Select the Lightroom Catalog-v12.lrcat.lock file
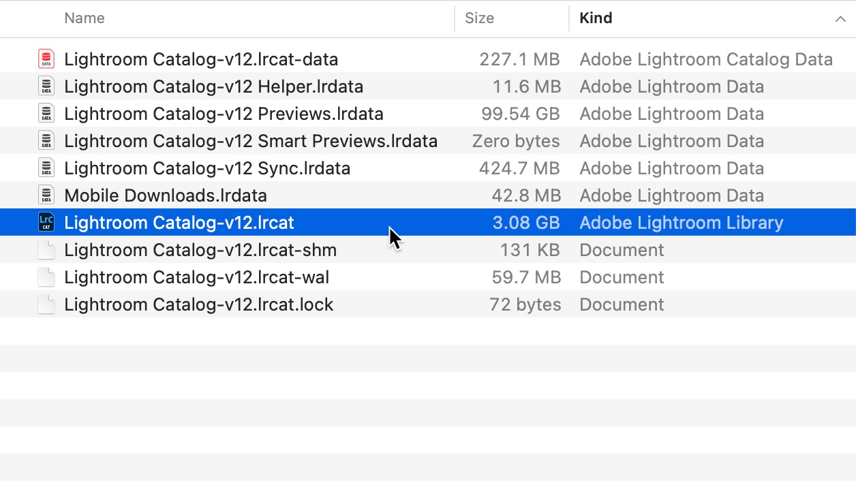Image resolution: width=856 pixels, height=504 pixels. (198, 304)
